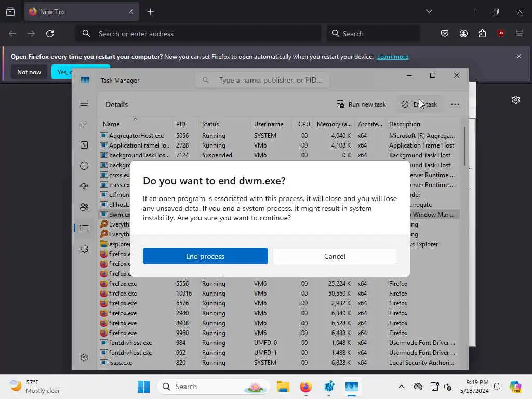The width and height of the screenshot is (532, 399).
Task: Open Firefox application menu
Action: 519,33
